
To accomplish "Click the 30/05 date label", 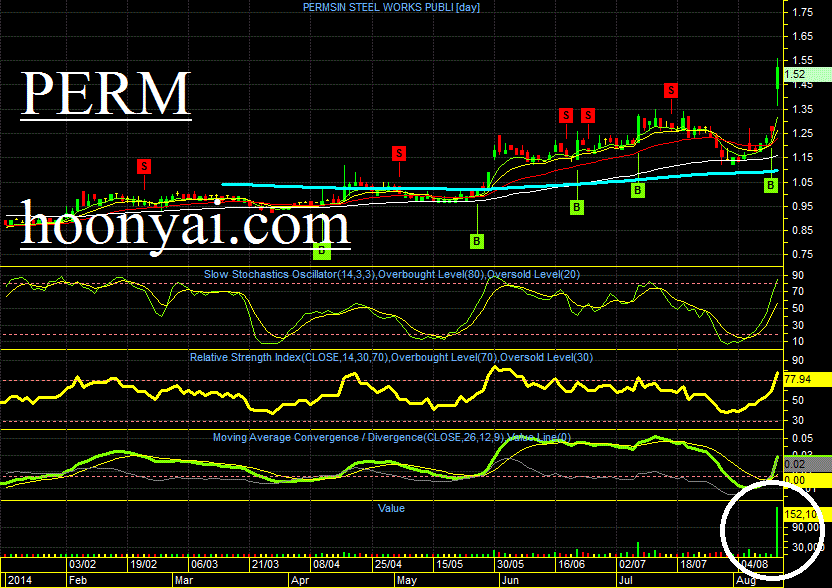I will point(510,564).
